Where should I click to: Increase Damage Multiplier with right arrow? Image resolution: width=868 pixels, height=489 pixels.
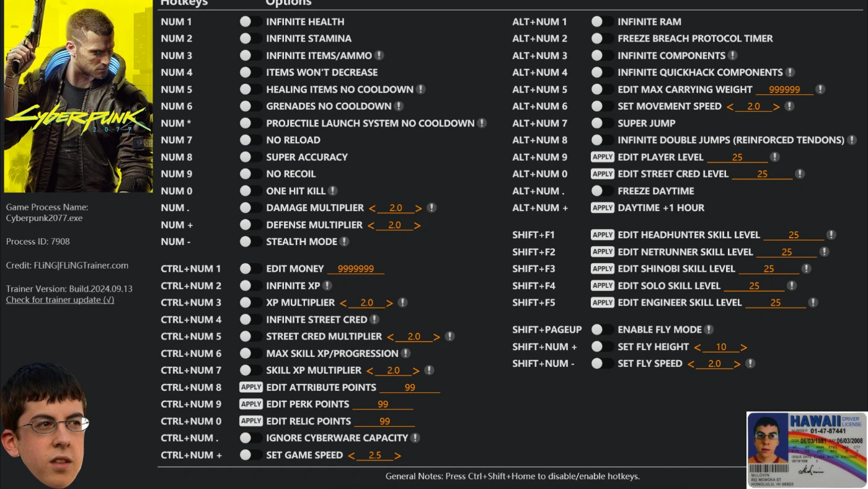point(418,209)
